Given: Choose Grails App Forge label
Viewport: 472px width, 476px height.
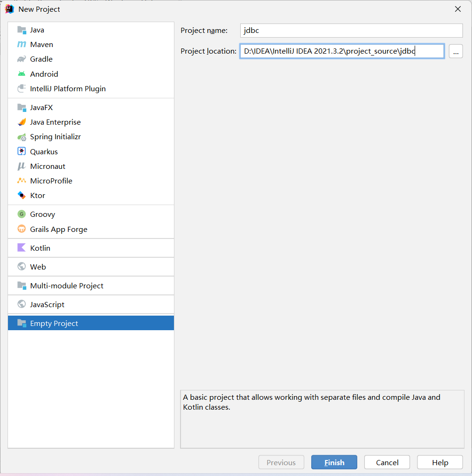Looking at the screenshot, I should (x=59, y=229).
